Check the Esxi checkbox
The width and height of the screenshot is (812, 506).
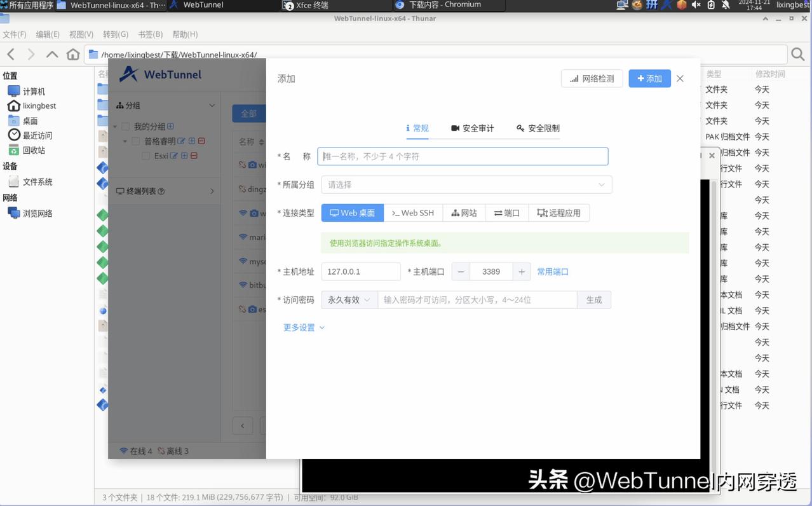tap(146, 156)
